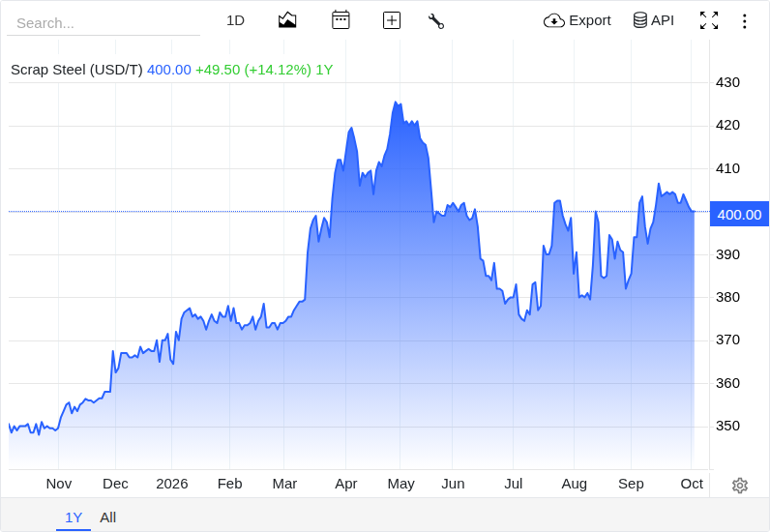Click the Scrap Steel (USD/T) title
The width and height of the screenshot is (770, 532).
(76, 70)
